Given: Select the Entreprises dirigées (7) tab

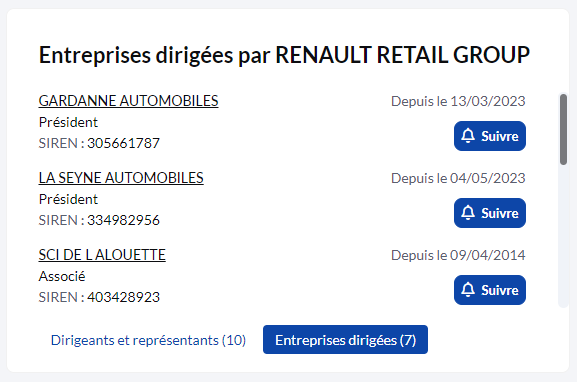Looking at the screenshot, I should [345, 340].
